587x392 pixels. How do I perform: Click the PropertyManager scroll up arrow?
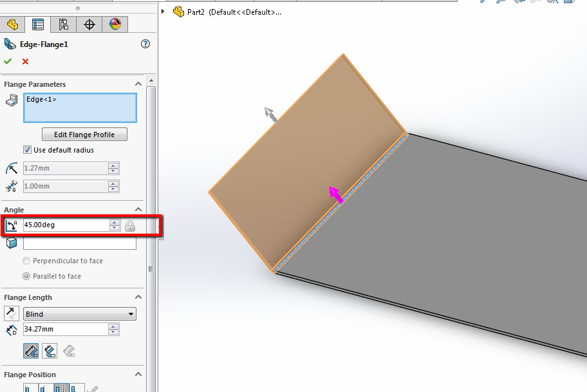pyautogui.click(x=151, y=81)
